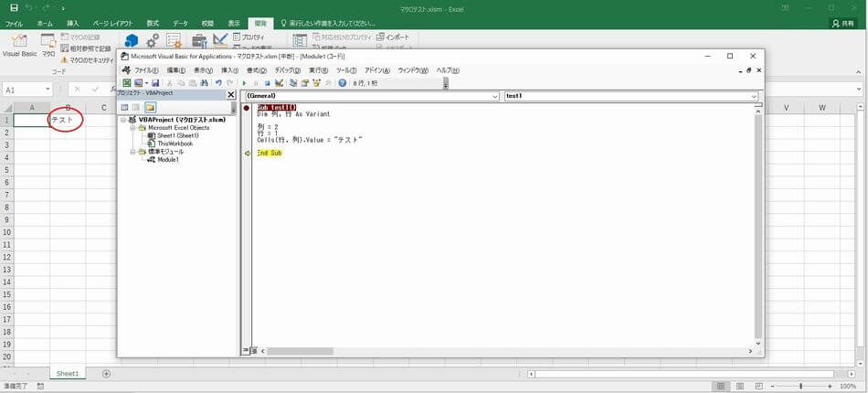Open デバッグ(D) menu in VBA editor

287,71
